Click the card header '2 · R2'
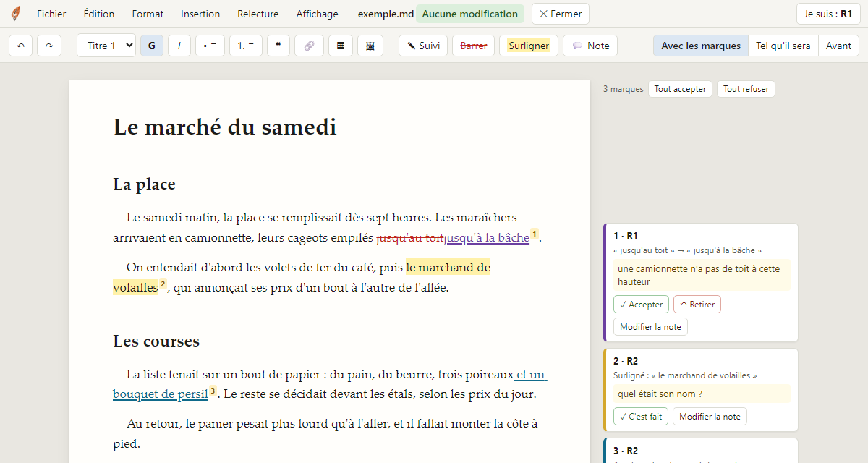Image resolution: width=868 pixels, height=463 pixels. [626, 361]
